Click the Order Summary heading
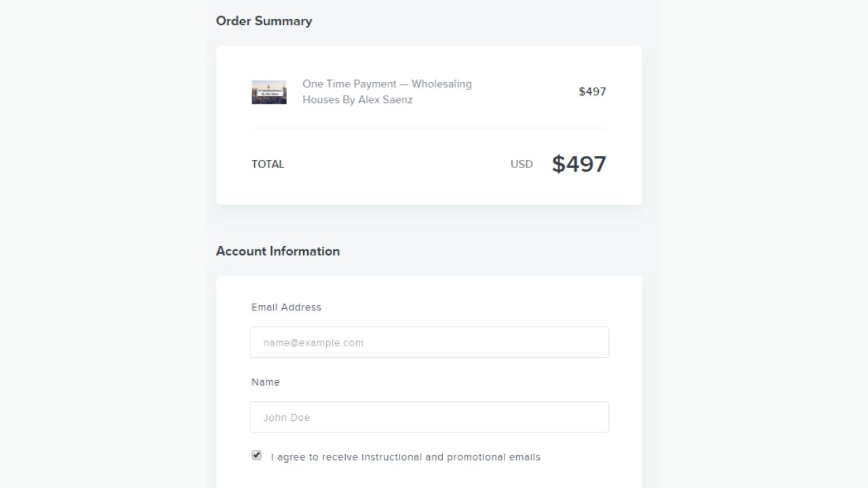Screen dimensions: 868x488 coord(264,21)
